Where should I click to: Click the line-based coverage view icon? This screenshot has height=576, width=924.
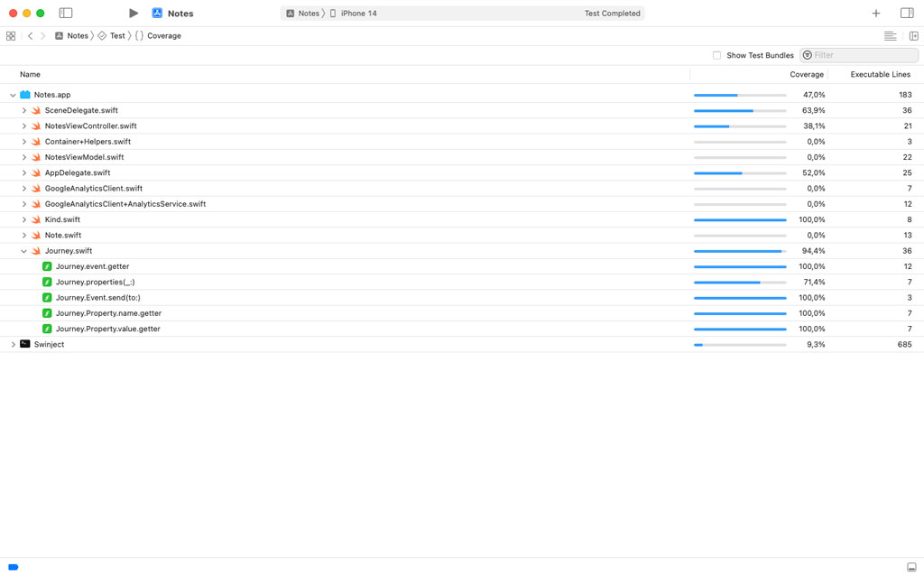[x=890, y=35]
